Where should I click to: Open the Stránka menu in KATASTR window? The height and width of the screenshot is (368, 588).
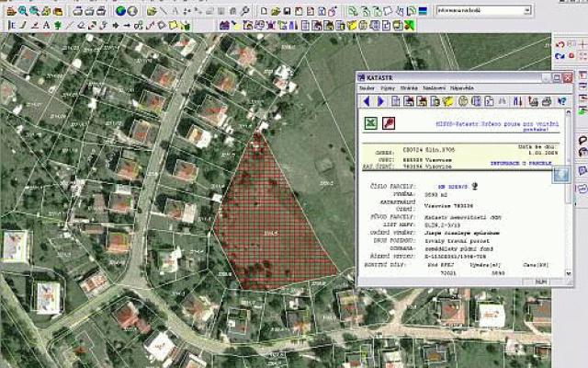tap(409, 88)
